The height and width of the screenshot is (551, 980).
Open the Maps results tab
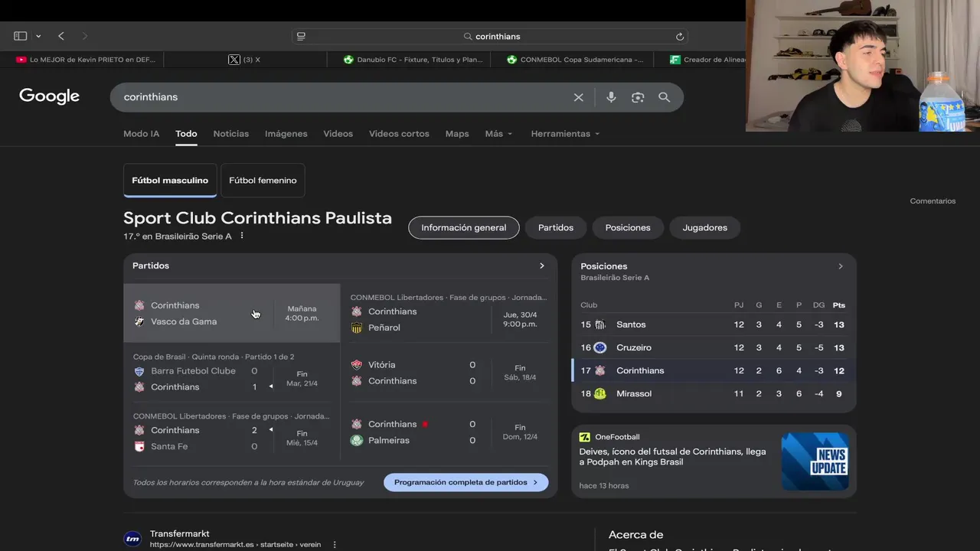click(x=457, y=133)
